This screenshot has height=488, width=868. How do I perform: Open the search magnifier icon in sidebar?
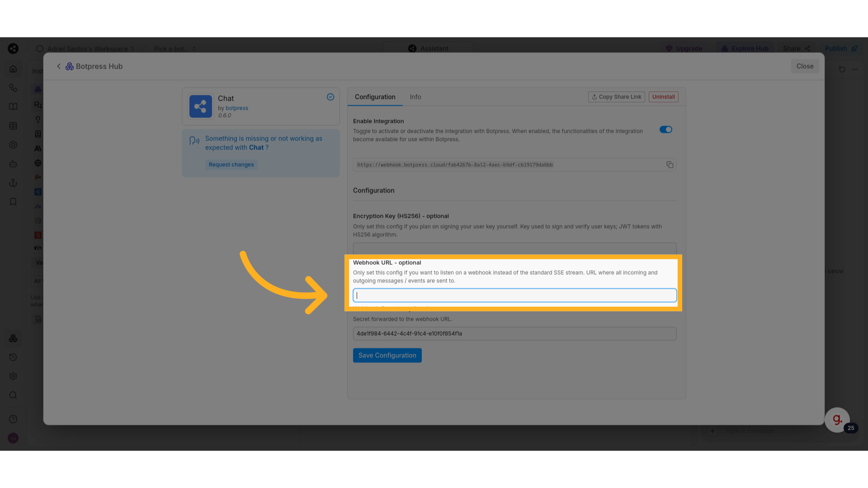coord(13,395)
